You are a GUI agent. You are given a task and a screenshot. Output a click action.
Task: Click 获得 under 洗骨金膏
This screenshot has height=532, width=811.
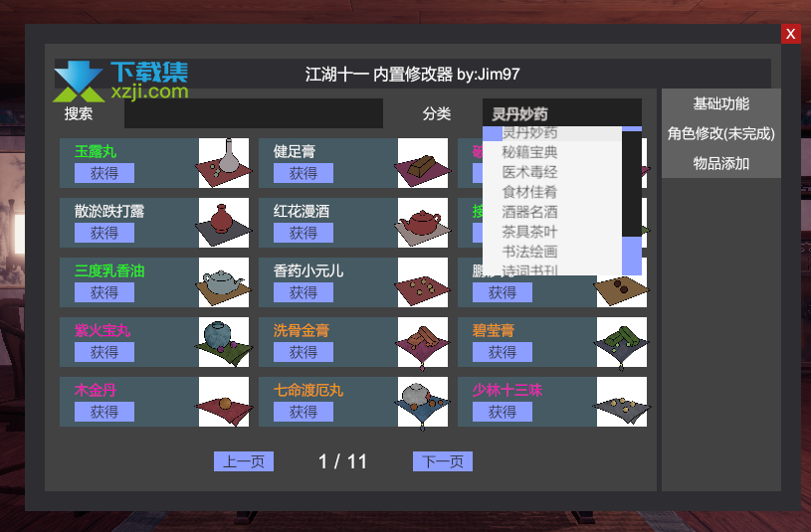tap(304, 352)
